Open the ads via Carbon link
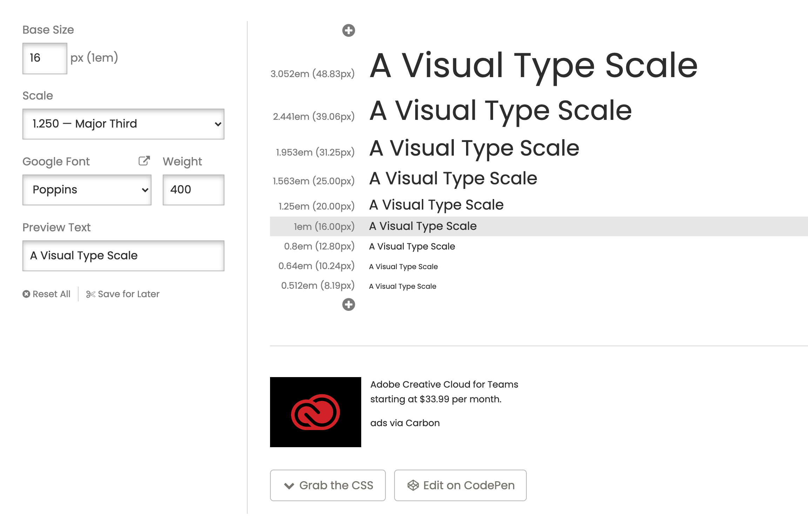The image size is (808, 532). click(x=405, y=423)
